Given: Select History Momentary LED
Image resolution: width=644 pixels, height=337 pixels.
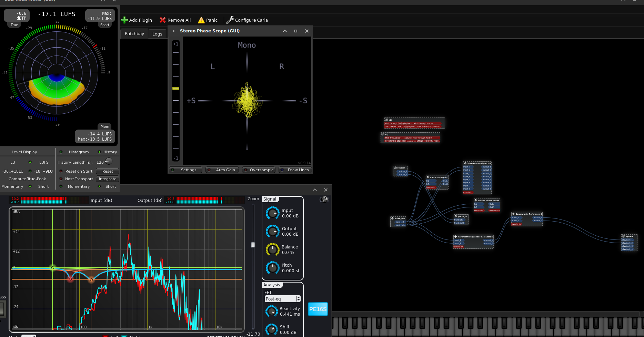Looking at the screenshot, I should point(61,186).
